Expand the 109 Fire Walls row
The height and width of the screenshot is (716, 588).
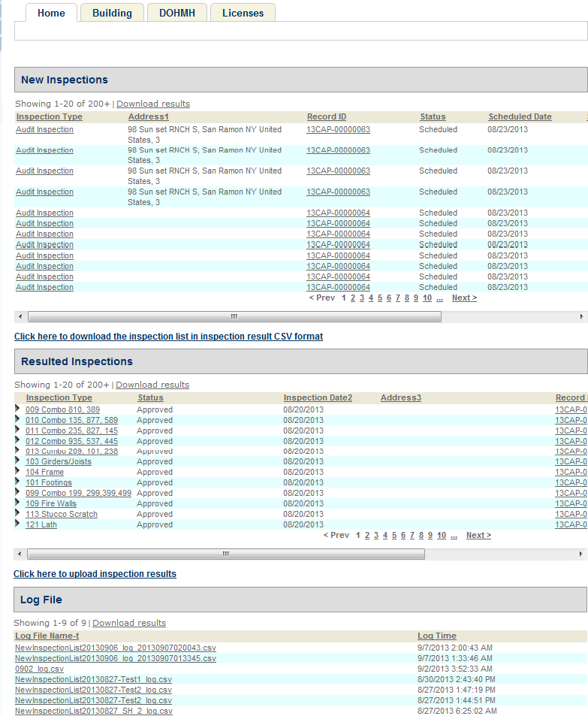[18, 503]
